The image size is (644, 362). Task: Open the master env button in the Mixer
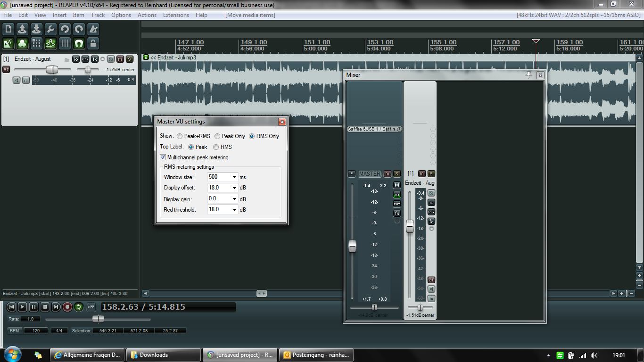397,204
